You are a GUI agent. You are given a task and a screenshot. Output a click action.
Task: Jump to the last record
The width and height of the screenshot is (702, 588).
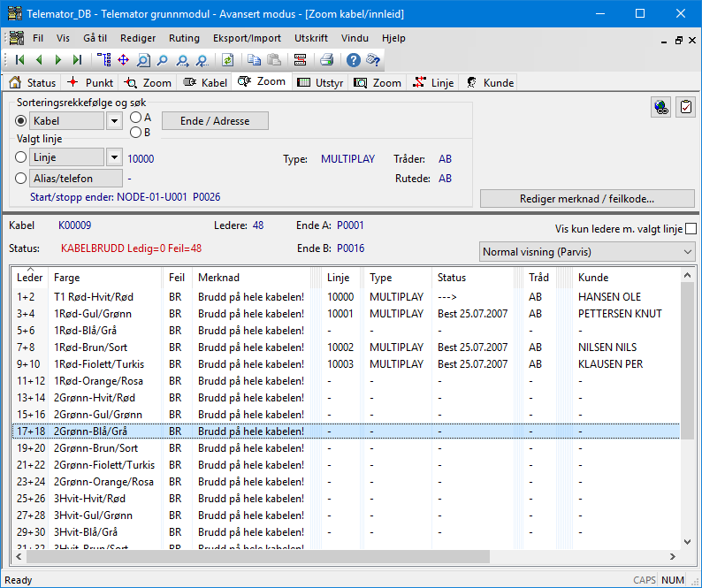(x=78, y=59)
